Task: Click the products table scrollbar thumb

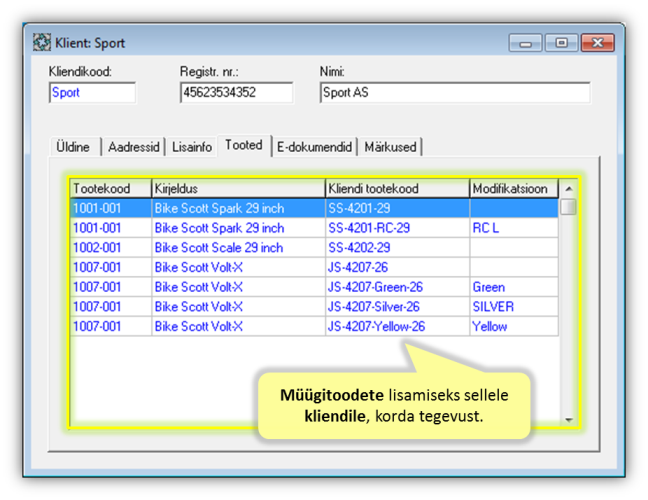Action: tap(569, 207)
